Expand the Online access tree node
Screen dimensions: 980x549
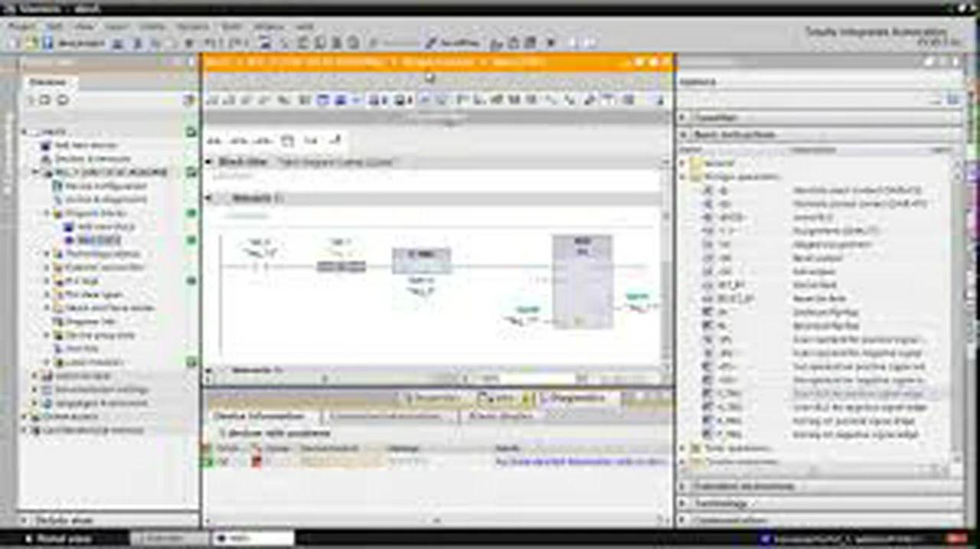[x=24, y=417]
